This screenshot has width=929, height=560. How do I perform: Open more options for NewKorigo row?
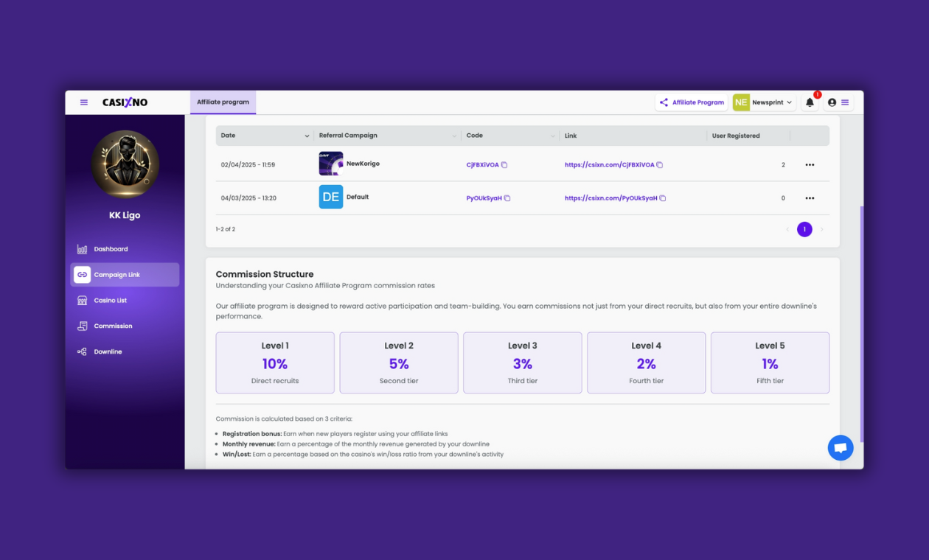[x=810, y=165]
